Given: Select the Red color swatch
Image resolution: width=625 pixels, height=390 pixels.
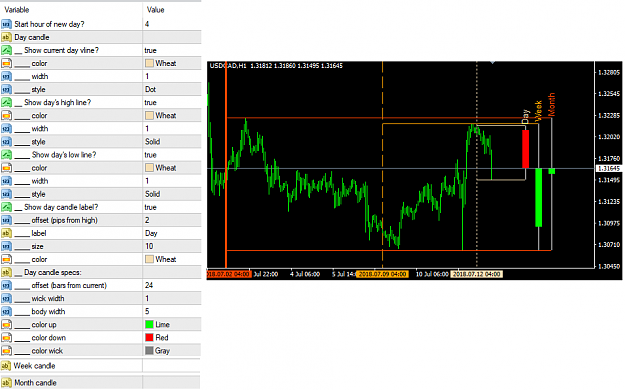Looking at the screenshot, I should coord(149,338).
